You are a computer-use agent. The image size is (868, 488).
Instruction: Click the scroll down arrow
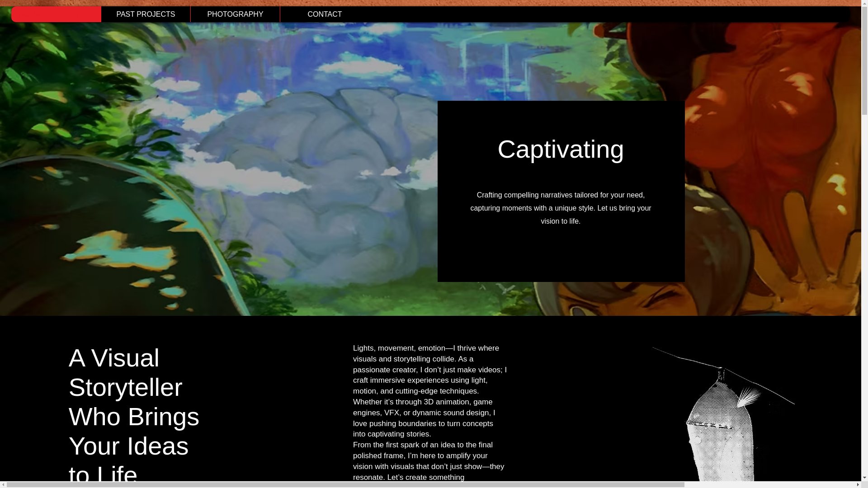(864, 478)
